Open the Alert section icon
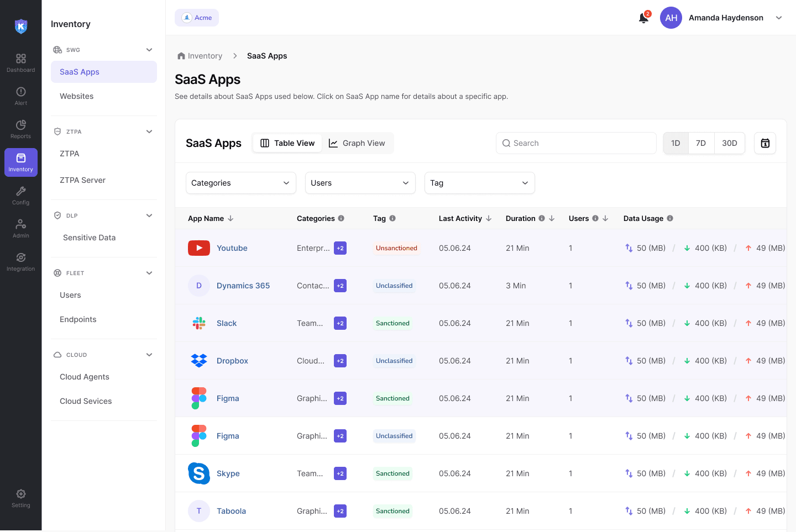The height and width of the screenshot is (532, 796). point(21,92)
